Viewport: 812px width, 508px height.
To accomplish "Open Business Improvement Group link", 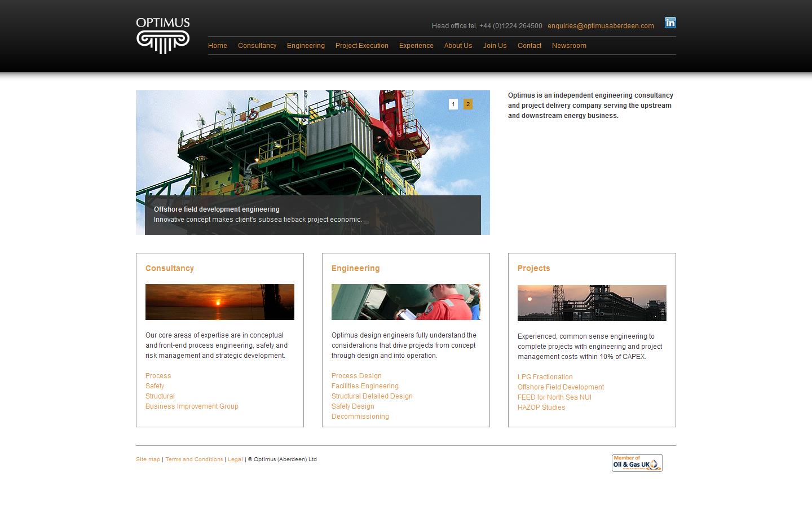I will 192,406.
